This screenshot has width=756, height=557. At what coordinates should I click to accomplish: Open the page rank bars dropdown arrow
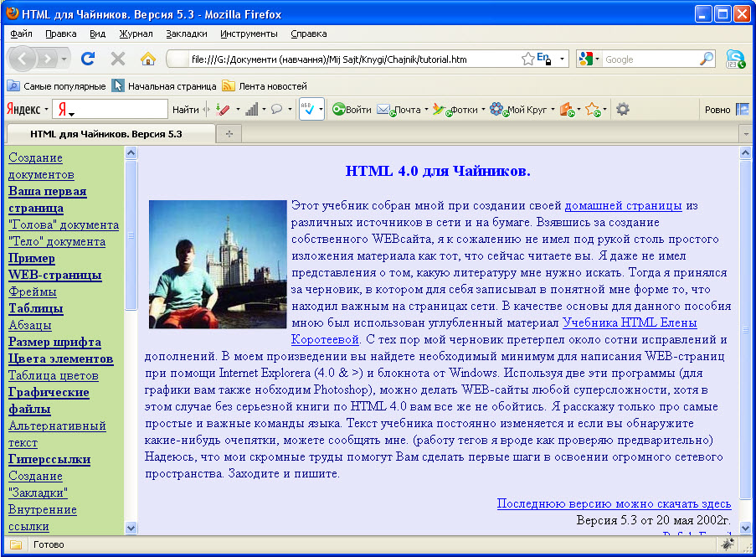[x=264, y=110]
